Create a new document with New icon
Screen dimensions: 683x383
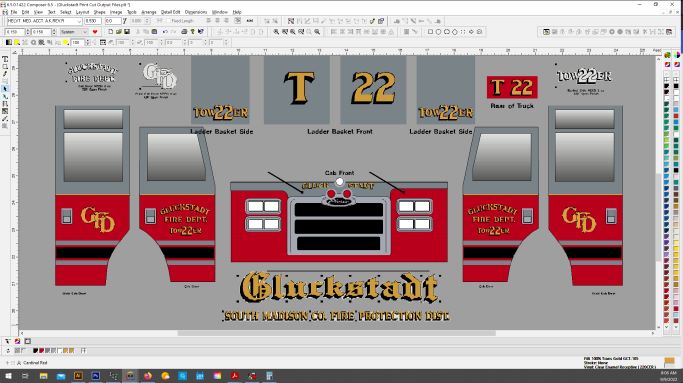pyautogui.click(x=111, y=32)
